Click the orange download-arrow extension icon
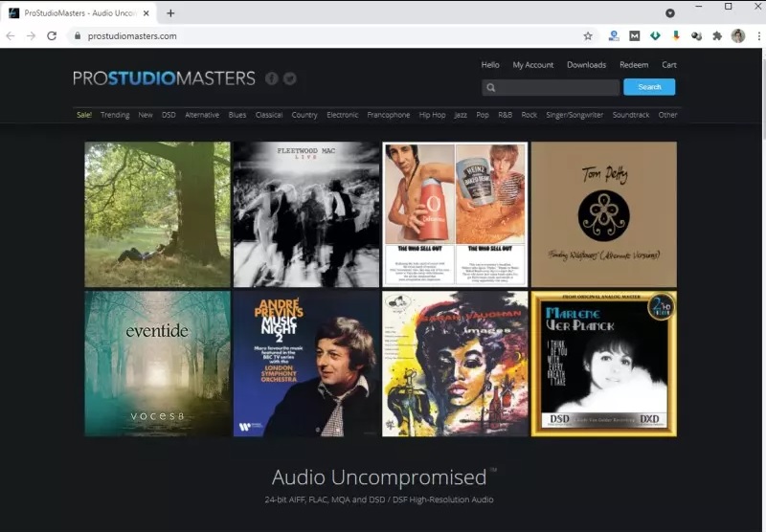Screen dimensions: 766x532 pos(676,36)
